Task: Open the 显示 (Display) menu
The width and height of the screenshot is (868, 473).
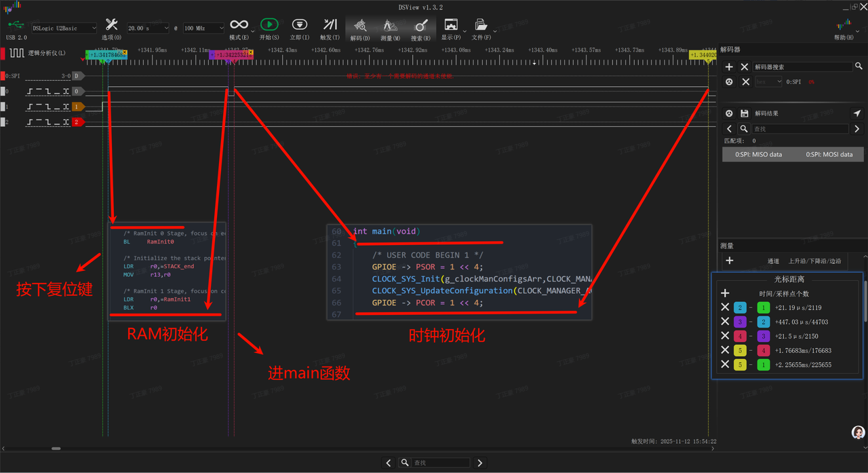Action: click(451, 26)
